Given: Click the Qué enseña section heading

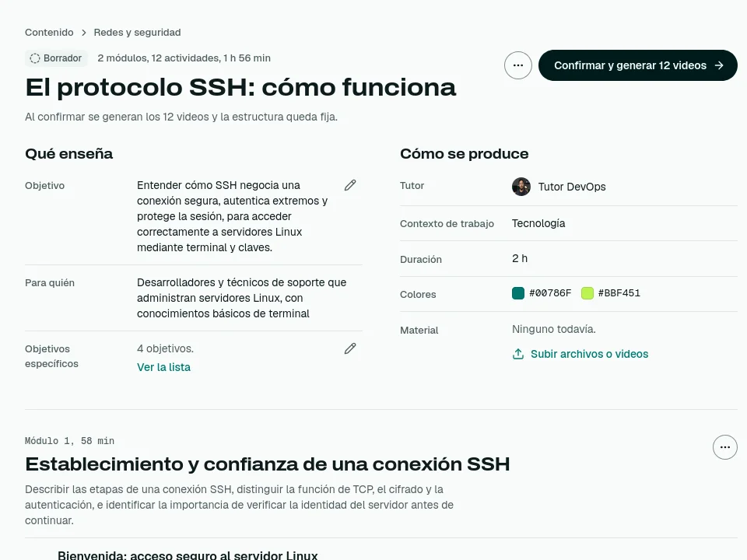Looking at the screenshot, I should (69, 154).
